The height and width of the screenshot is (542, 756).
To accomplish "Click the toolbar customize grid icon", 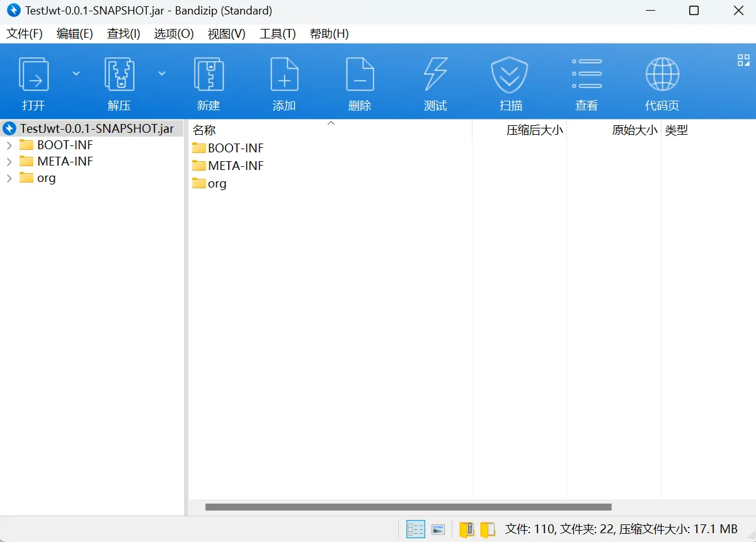I will click(x=743, y=60).
